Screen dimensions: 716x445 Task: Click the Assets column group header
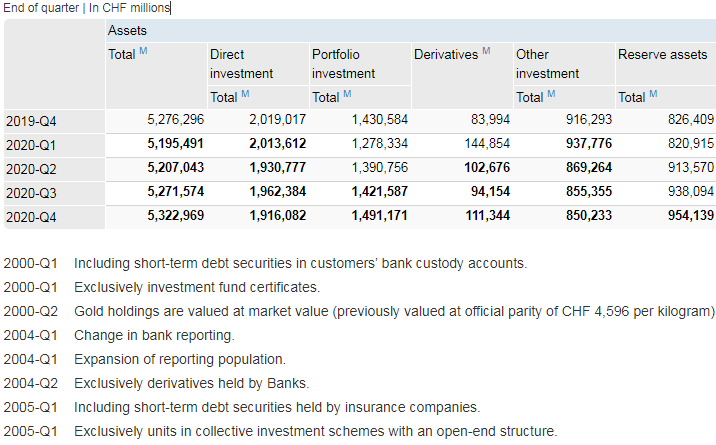coord(126,32)
